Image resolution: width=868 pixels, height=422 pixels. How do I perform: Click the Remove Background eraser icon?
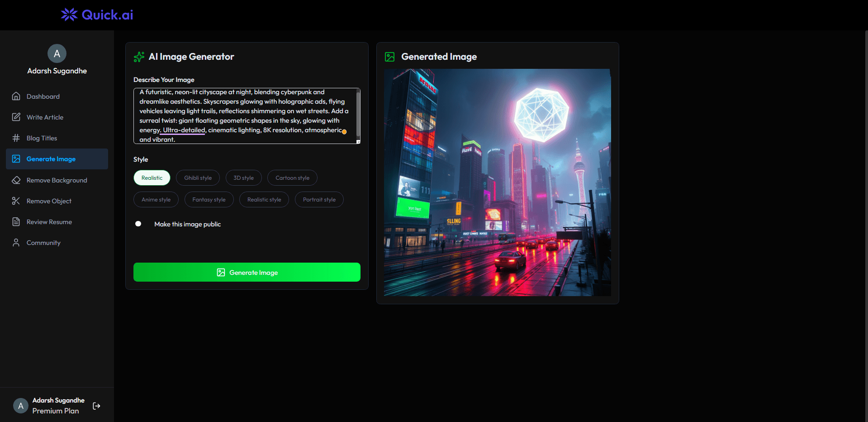click(x=16, y=180)
